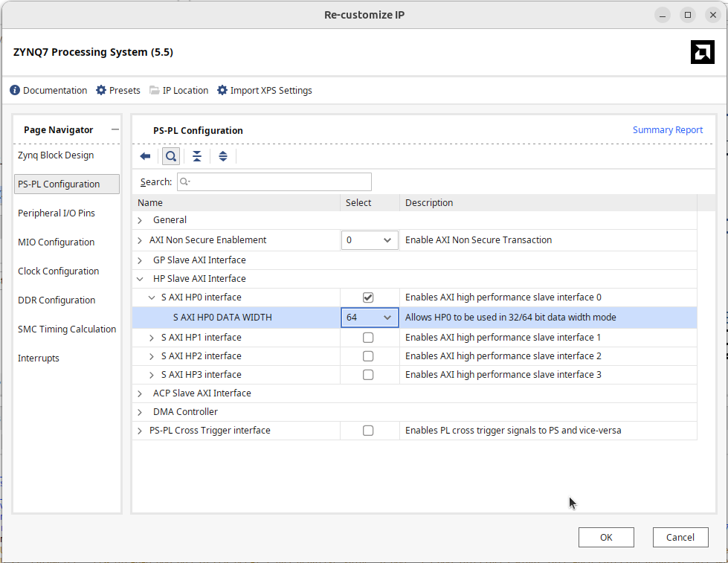Open the Clock Configuration page
The height and width of the screenshot is (563, 728).
pos(59,271)
